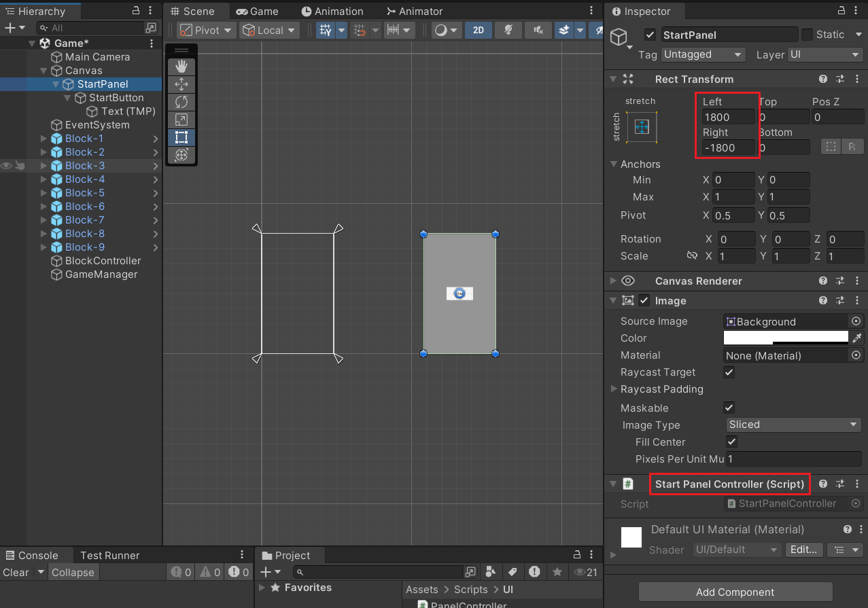The width and height of the screenshot is (868, 608).
Task: Toggle Fill Center checkbox
Action: tap(732, 442)
